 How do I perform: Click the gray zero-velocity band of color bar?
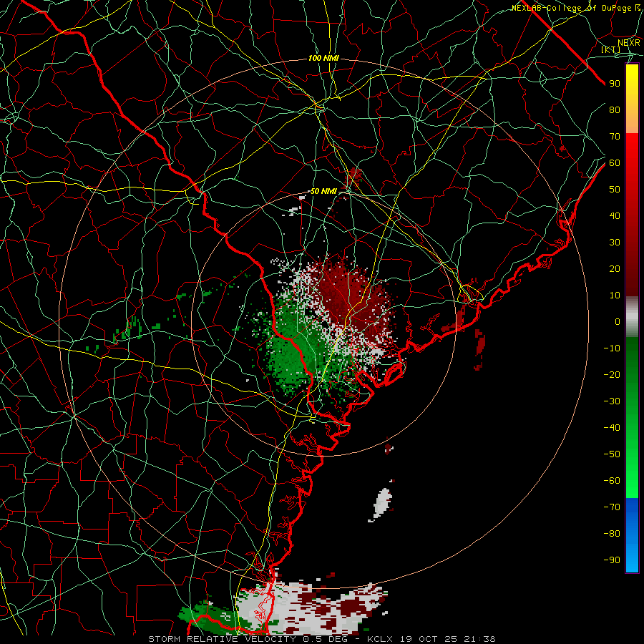point(632,317)
